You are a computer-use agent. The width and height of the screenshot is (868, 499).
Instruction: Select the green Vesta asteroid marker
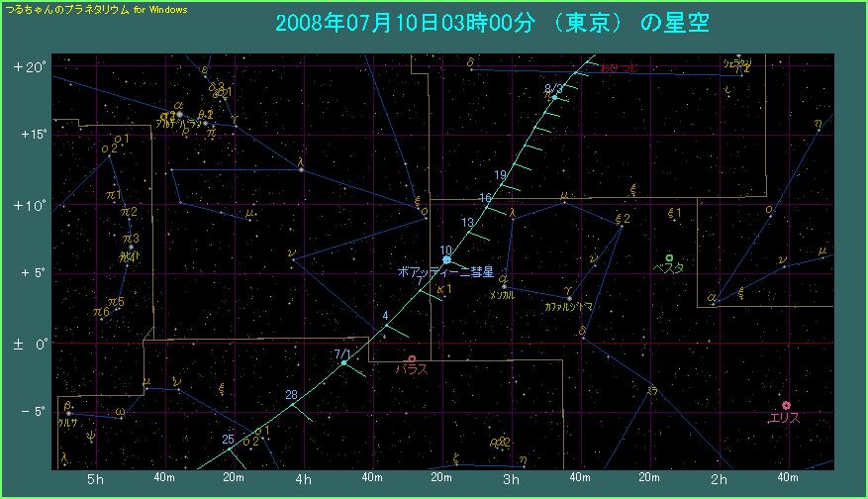[x=670, y=257]
